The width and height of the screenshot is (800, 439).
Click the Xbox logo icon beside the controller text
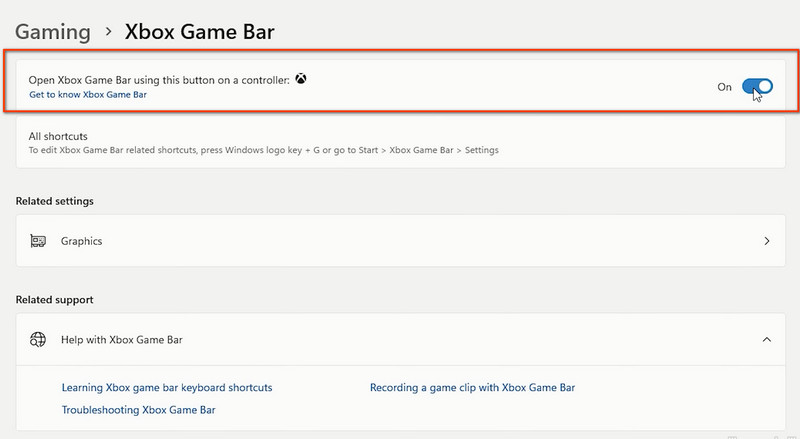[301, 79]
